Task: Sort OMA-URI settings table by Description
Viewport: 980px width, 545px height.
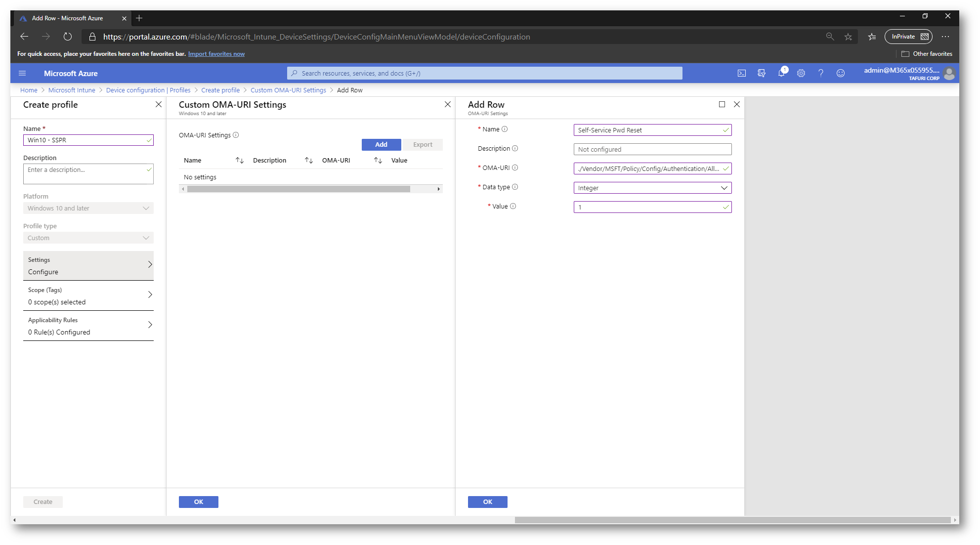Action: click(309, 160)
